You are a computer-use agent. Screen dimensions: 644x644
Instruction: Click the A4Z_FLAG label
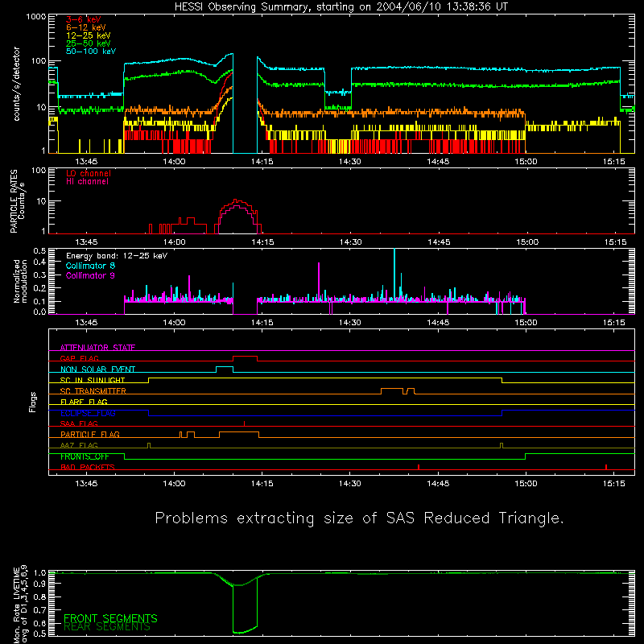(x=79, y=446)
